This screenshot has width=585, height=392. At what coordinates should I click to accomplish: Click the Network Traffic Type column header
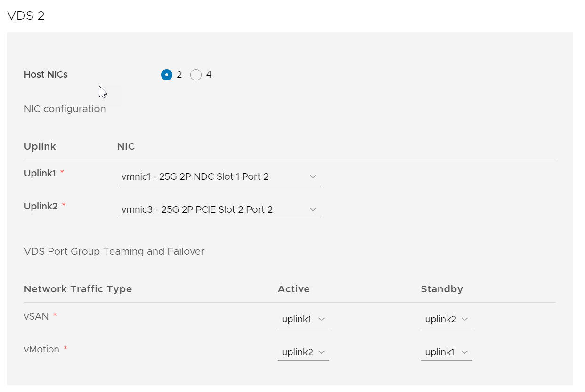click(78, 289)
